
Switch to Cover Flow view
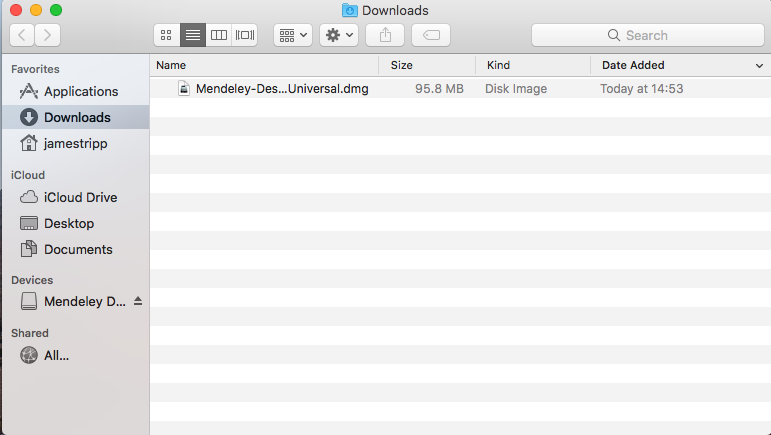[x=244, y=35]
